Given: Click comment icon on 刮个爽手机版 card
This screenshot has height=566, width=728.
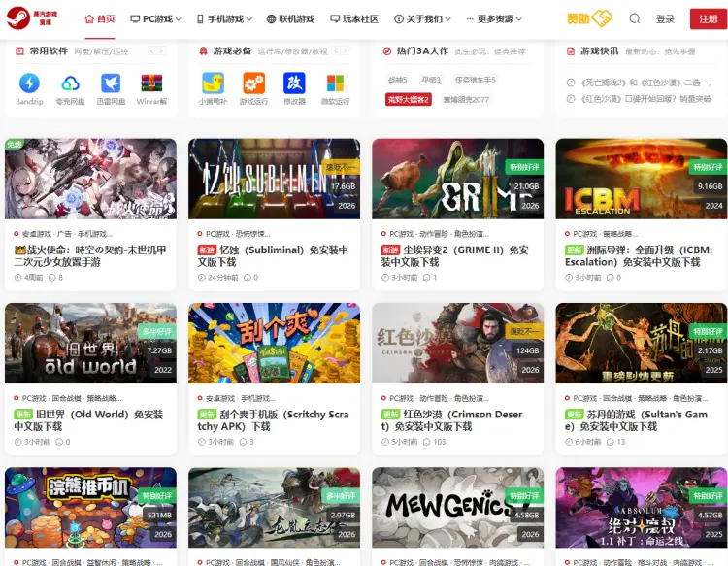Looking at the screenshot, I should (243, 442).
